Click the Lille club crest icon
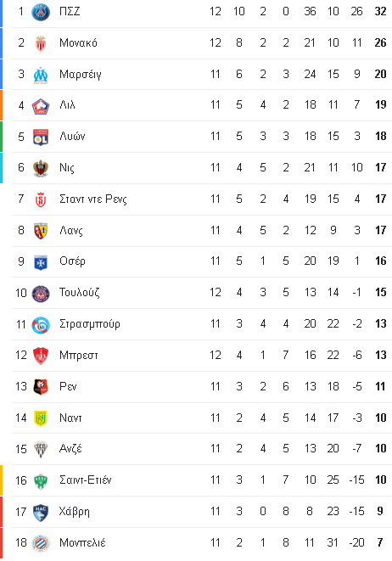This screenshot has height=561, width=392. (x=41, y=106)
